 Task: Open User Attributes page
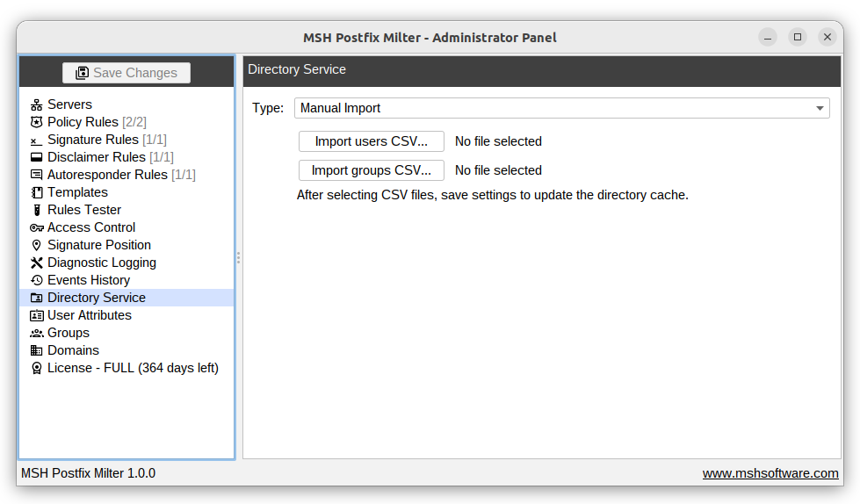click(x=90, y=315)
